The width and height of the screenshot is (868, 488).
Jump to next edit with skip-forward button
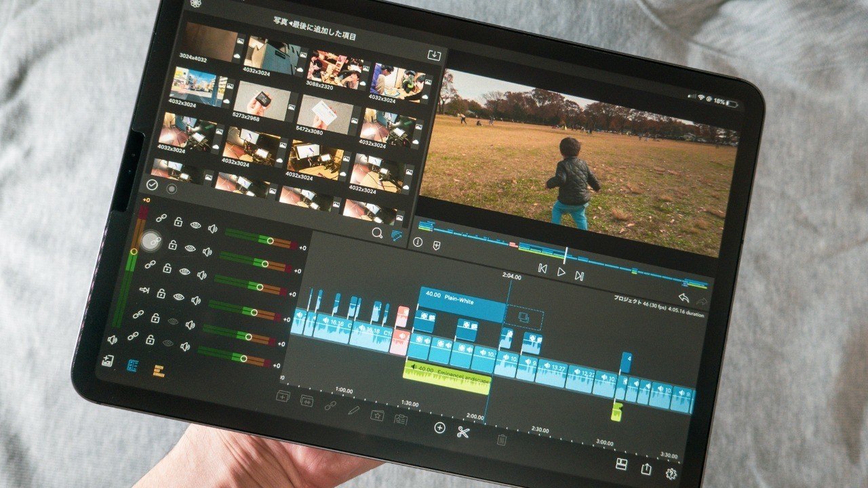(579, 276)
